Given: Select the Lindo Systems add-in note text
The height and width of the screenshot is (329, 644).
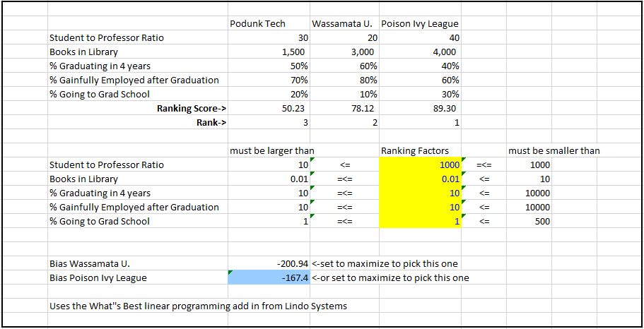Looking at the screenshot, I should pos(198,306).
